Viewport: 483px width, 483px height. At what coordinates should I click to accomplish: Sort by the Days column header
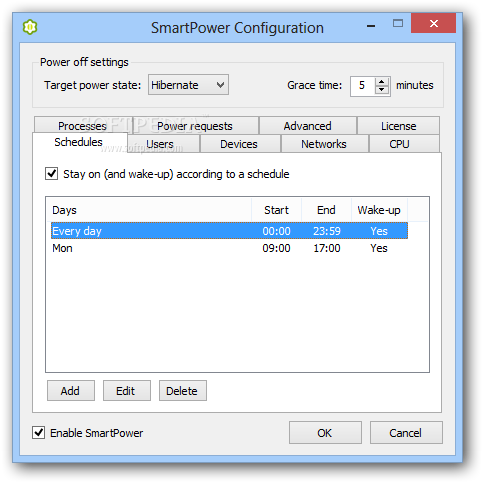[x=149, y=210]
